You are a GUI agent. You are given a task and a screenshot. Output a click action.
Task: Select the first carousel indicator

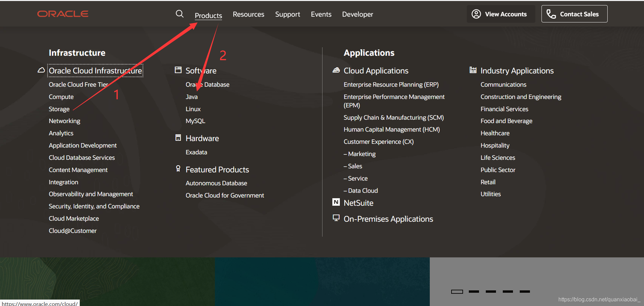tap(457, 292)
